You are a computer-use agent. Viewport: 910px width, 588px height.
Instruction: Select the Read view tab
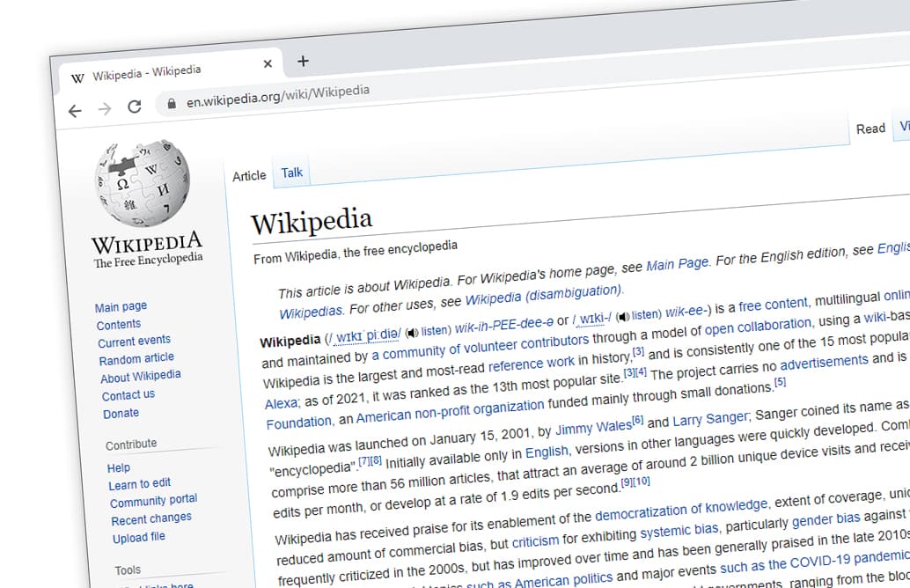(x=870, y=129)
